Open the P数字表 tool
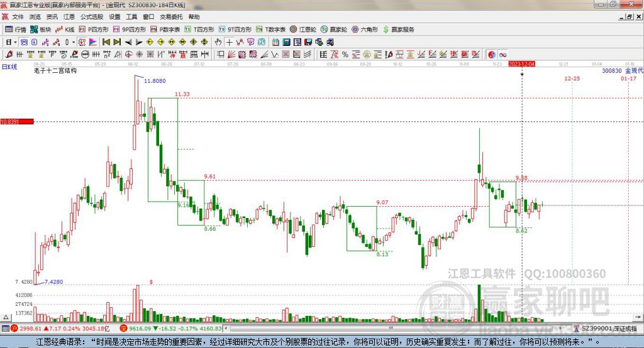Image resolution: width=644 pixels, height=348 pixels. tap(165, 30)
